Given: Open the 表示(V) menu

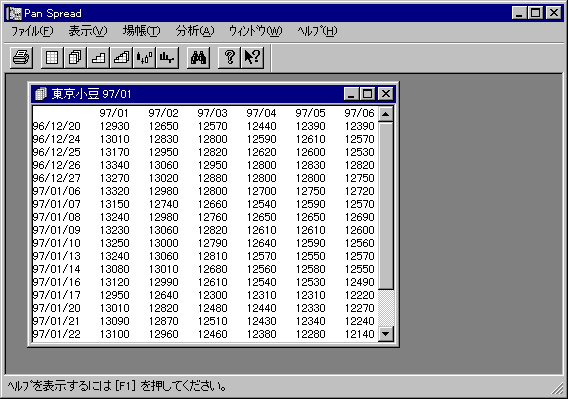Looking at the screenshot, I should click(88, 31).
